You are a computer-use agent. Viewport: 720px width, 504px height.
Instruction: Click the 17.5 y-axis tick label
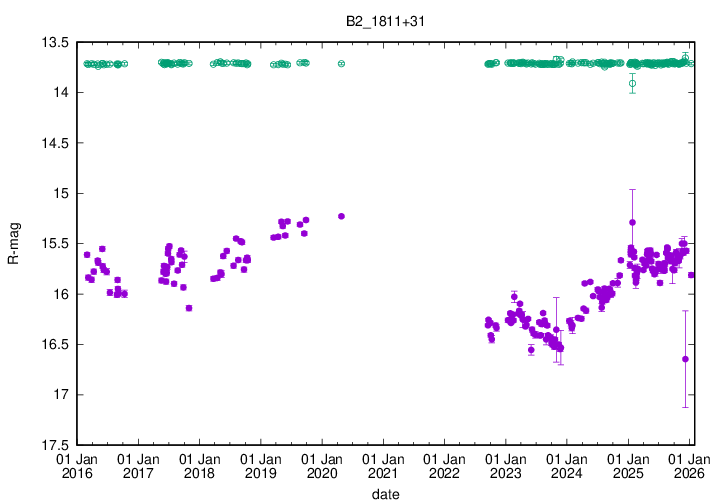54,445
